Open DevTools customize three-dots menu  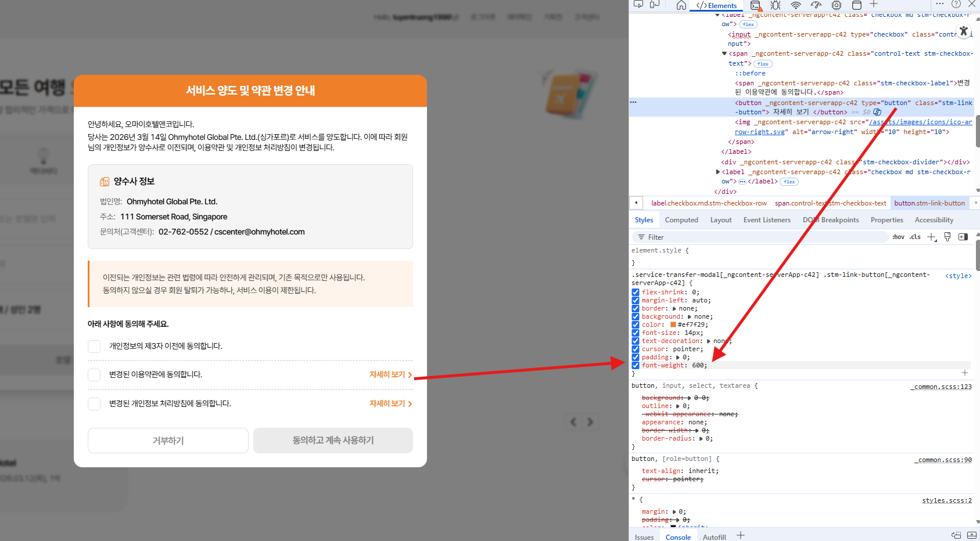(x=940, y=3)
